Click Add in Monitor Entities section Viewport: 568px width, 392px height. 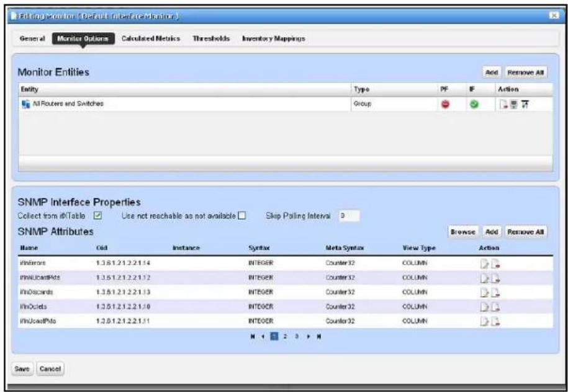coord(492,73)
